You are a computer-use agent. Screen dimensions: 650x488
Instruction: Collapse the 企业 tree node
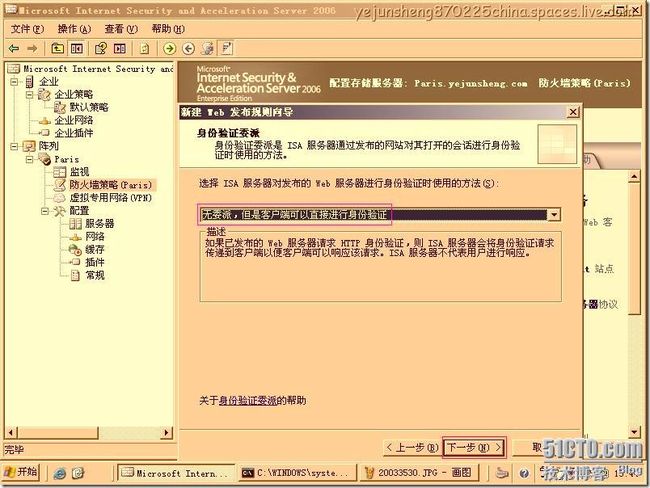(x=14, y=82)
